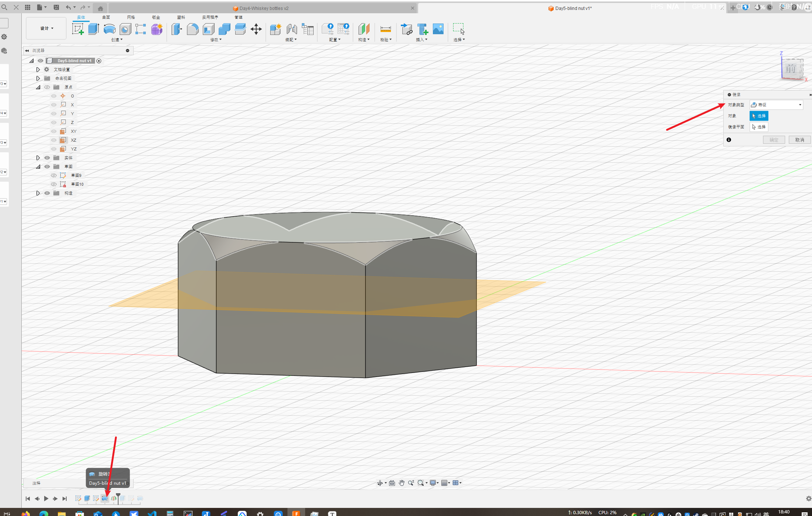
Task: Select the Create Sketch tool
Action: [78, 29]
